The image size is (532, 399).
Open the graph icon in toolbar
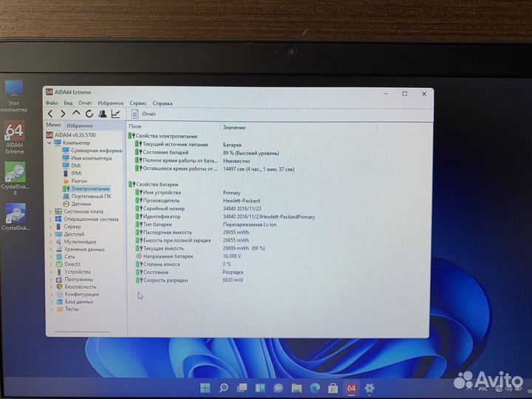tap(116, 114)
